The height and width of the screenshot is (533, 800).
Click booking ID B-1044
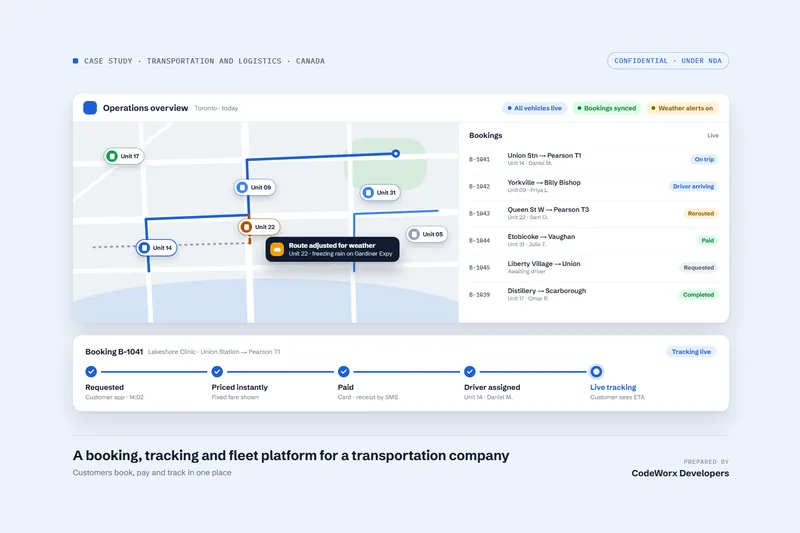480,241
